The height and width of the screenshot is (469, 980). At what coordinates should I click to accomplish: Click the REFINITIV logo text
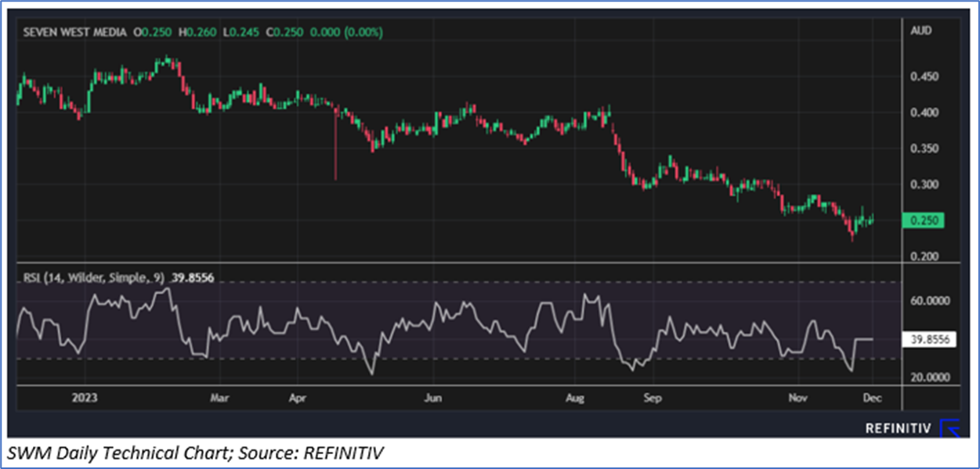[899, 428]
